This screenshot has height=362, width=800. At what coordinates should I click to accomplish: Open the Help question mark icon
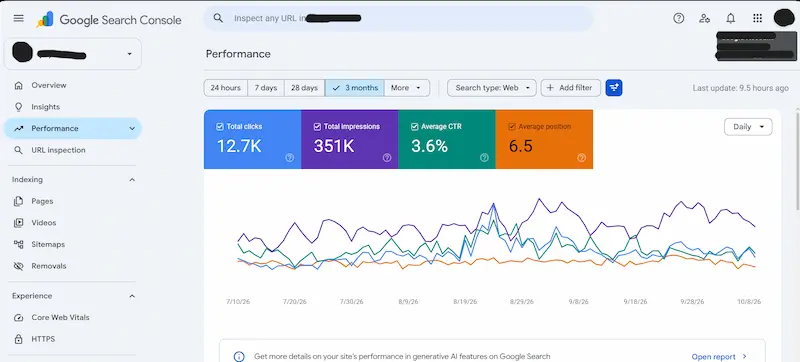678,18
